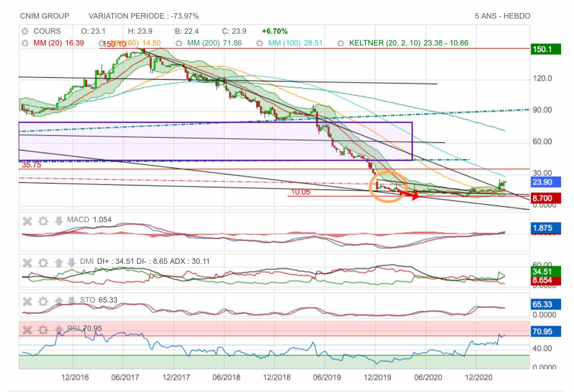Click the 12/2017 date on time axis
Image resolution: width=574 pixels, height=392 pixels.
pos(176,377)
